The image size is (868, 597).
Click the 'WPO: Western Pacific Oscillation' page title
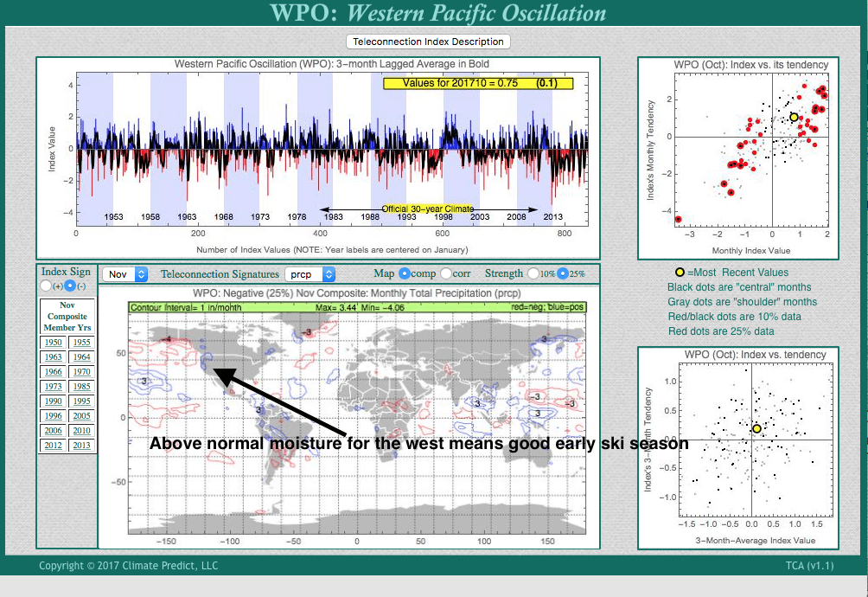tap(437, 13)
